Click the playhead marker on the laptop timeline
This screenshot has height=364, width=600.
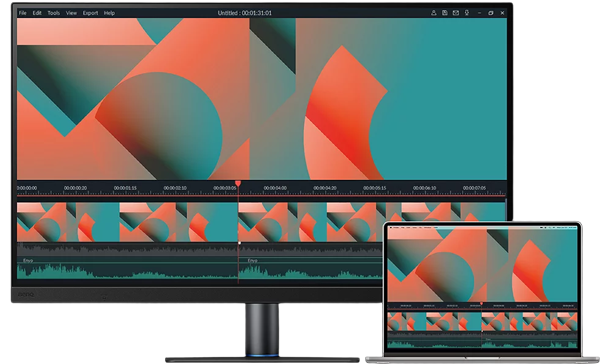(481, 304)
